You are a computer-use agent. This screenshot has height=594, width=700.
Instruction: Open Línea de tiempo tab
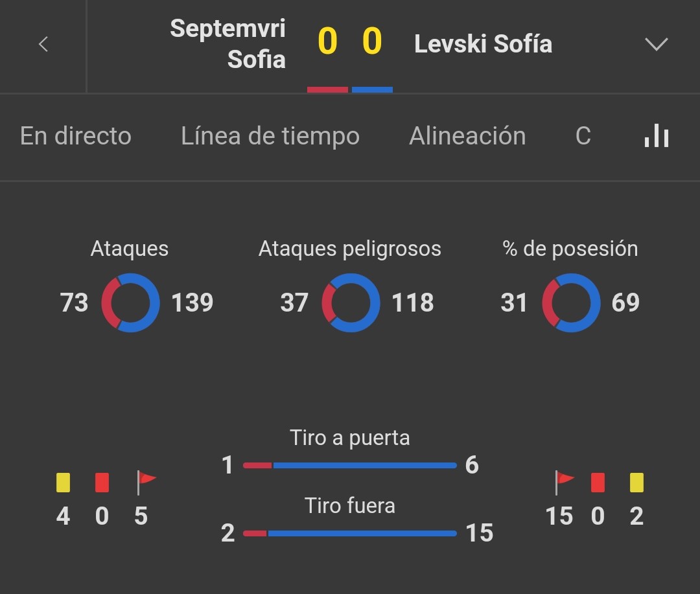(x=270, y=136)
